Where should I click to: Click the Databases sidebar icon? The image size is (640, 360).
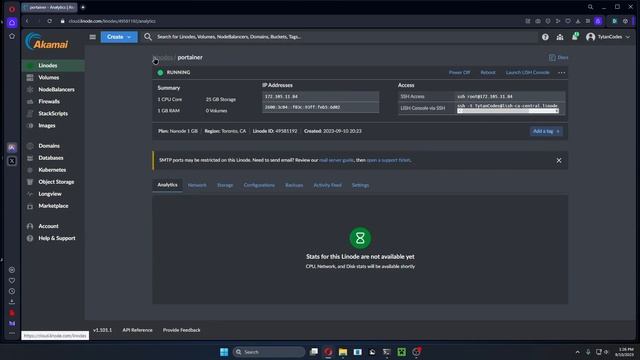point(30,158)
